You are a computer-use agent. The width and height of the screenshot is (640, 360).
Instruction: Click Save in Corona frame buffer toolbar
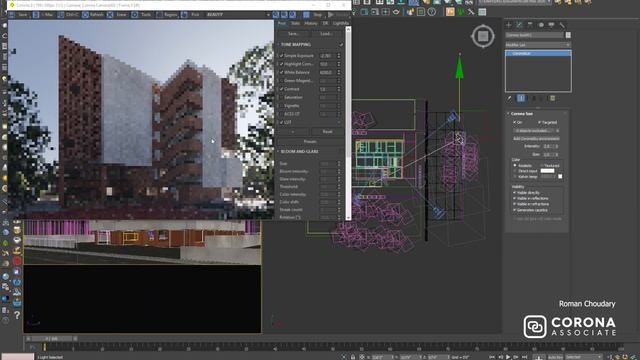pyautogui.click(x=18, y=15)
